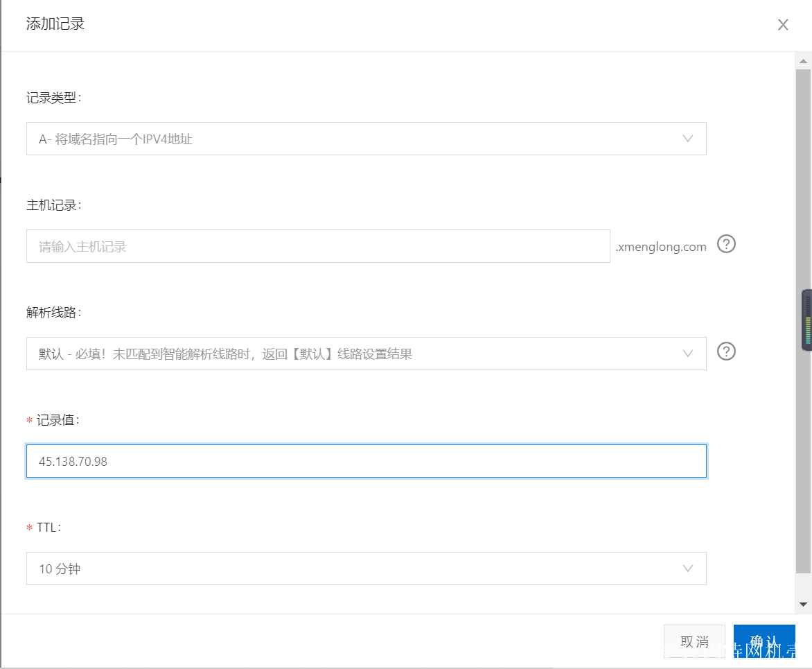Open the help icon beside 解析线路 dropdown

coord(726,351)
